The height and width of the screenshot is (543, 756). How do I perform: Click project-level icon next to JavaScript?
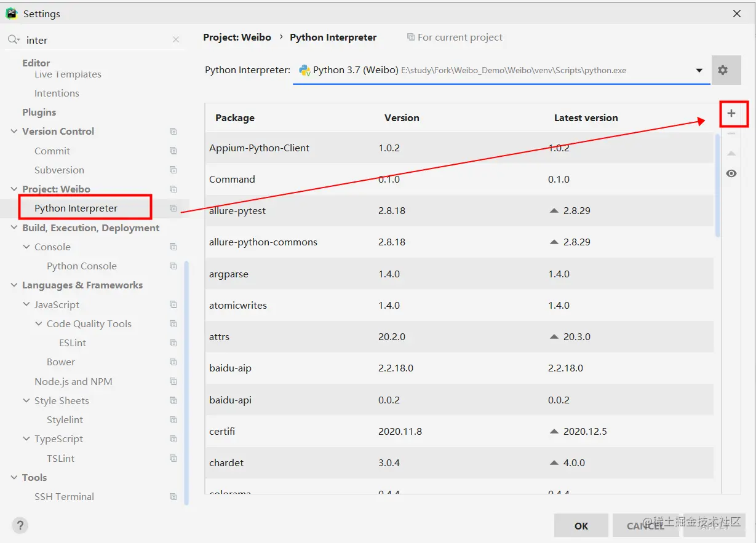coord(173,304)
